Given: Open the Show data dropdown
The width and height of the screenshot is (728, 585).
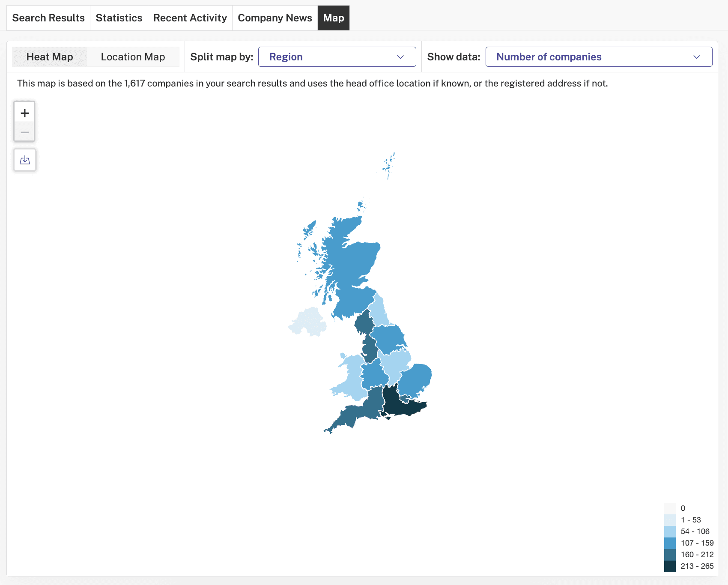Looking at the screenshot, I should (599, 57).
